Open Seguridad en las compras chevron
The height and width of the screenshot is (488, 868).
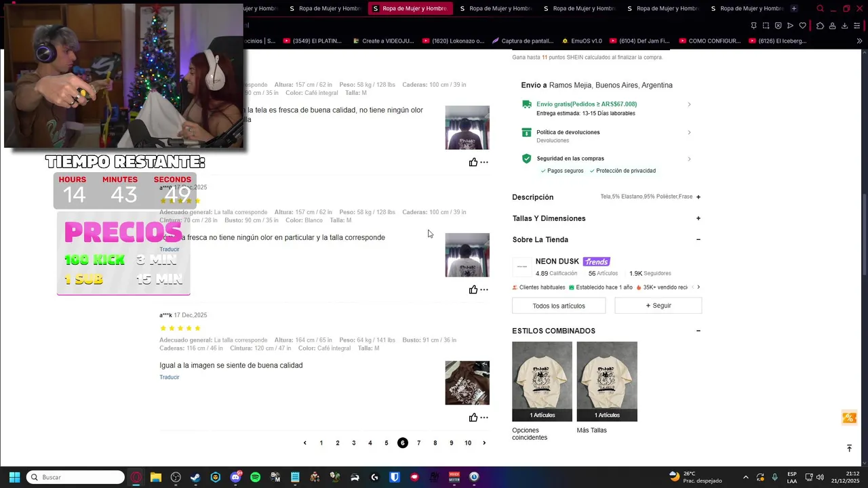click(x=689, y=159)
